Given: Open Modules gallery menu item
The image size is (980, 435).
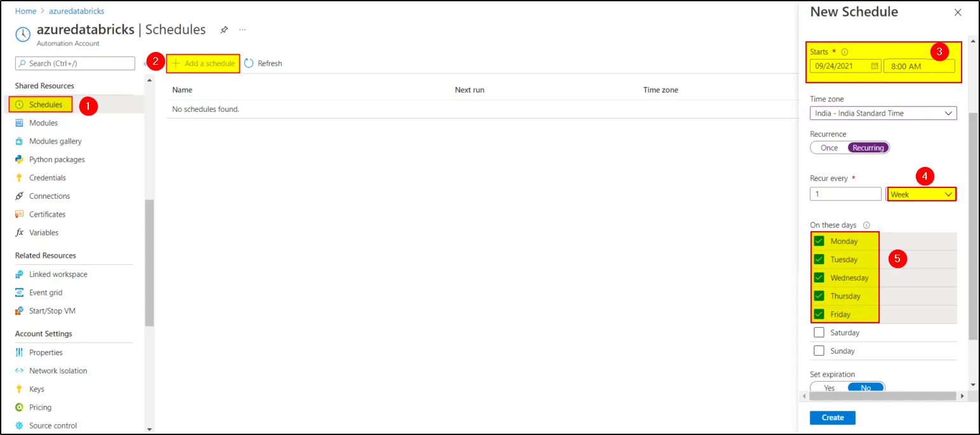Looking at the screenshot, I should pos(55,141).
